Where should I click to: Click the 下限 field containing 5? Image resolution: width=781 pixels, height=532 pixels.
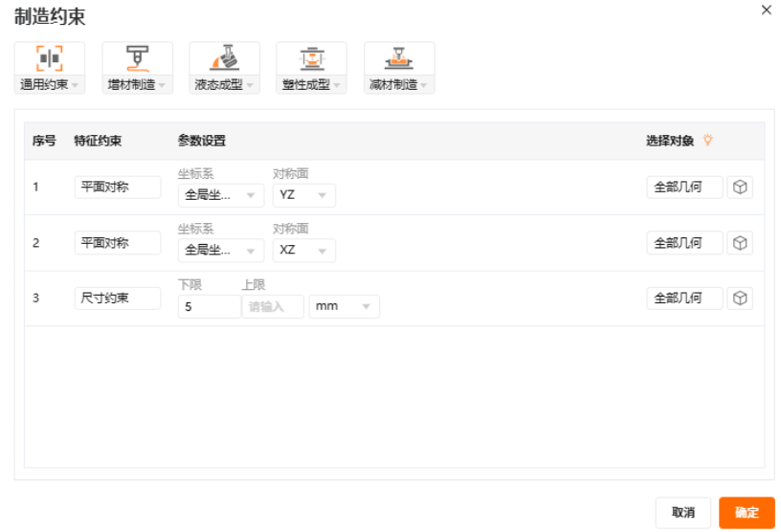click(210, 306)
